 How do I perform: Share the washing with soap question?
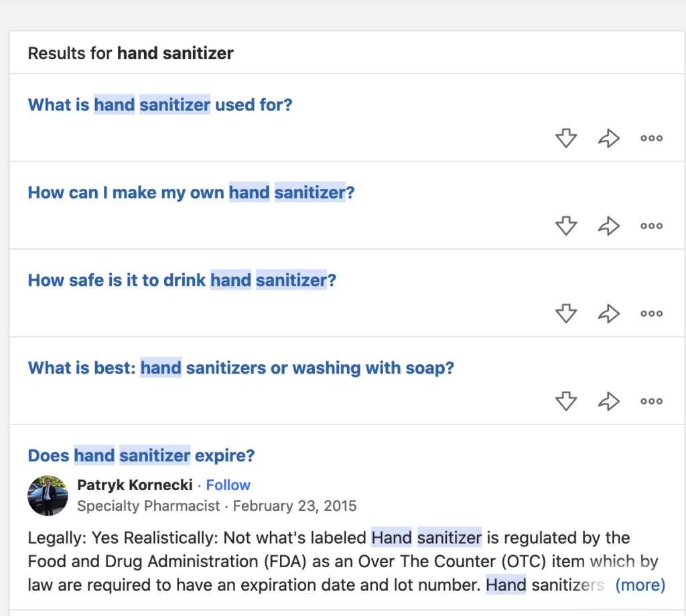pyautogui.click(x=609, y=401)
